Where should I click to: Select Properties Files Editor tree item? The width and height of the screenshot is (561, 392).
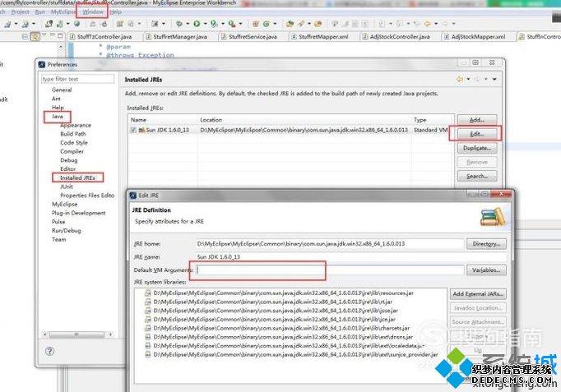pos(87,196)
